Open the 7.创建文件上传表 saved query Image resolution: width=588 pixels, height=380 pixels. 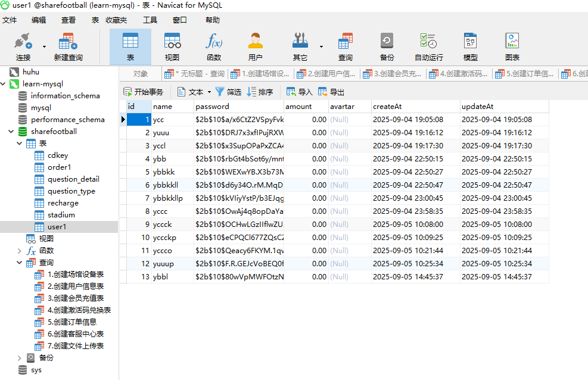point(76,346)
